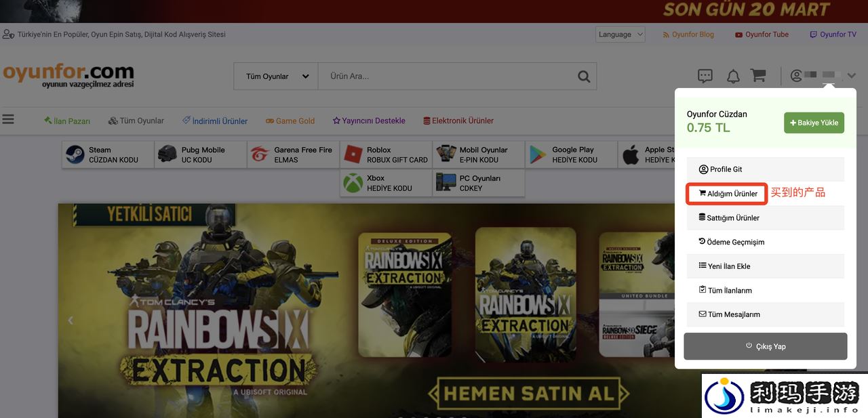Open Elektronik Ürünler nav item
The image size is (868, 418).
(458, 121)
